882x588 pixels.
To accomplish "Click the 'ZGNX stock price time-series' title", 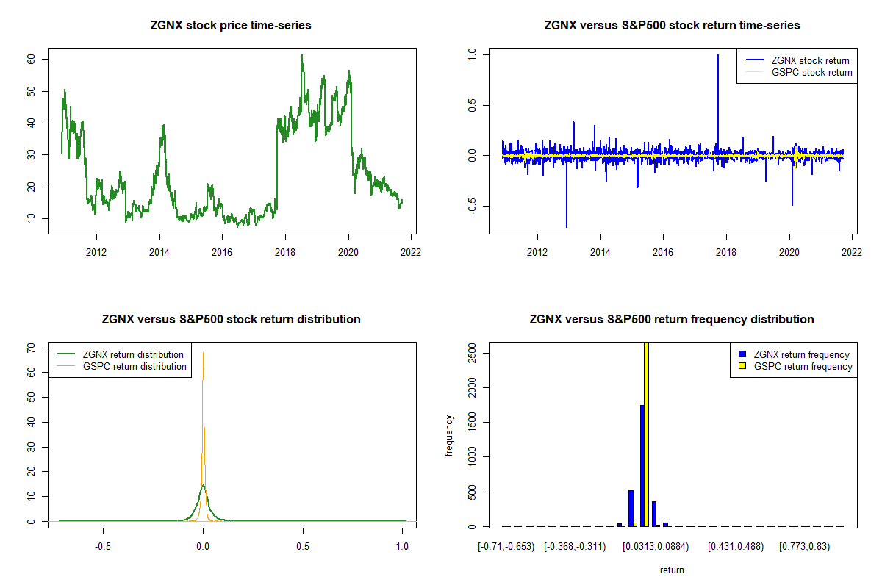I will 231,26.
